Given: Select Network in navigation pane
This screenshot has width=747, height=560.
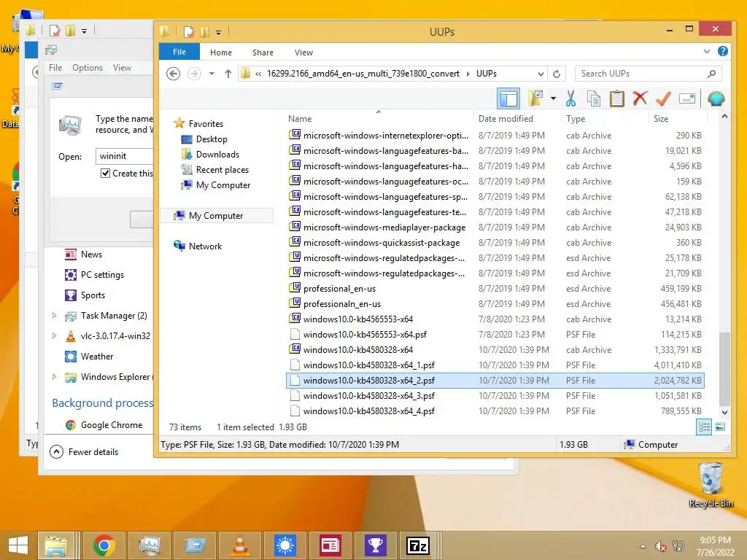Looking at the screenshot, I should pyautogui.click(x=205, y=246).
